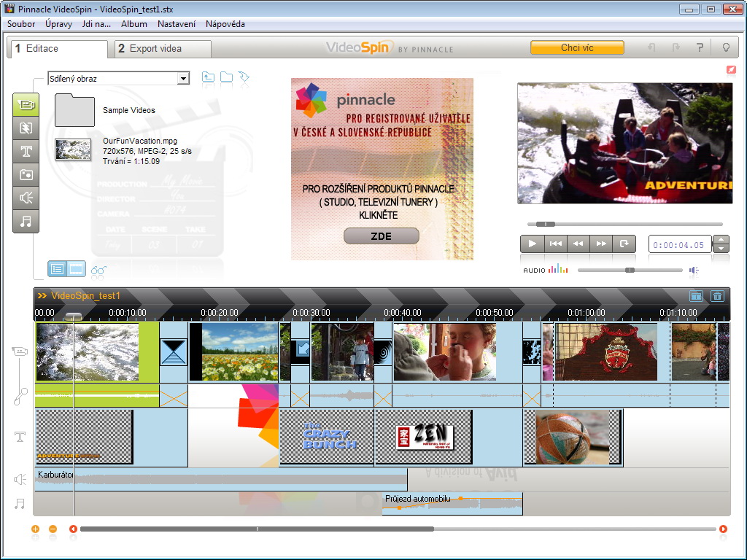Switch album to details list view
The image size is (747, 560).
pos(57,269)
